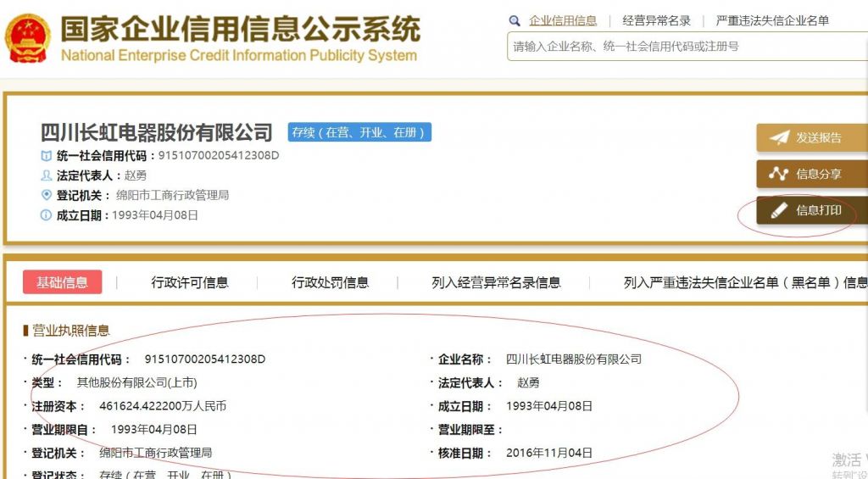868x479 pixels.
Task: Switch to the 列入经营异常名录信息 tab
Action: 497,282
